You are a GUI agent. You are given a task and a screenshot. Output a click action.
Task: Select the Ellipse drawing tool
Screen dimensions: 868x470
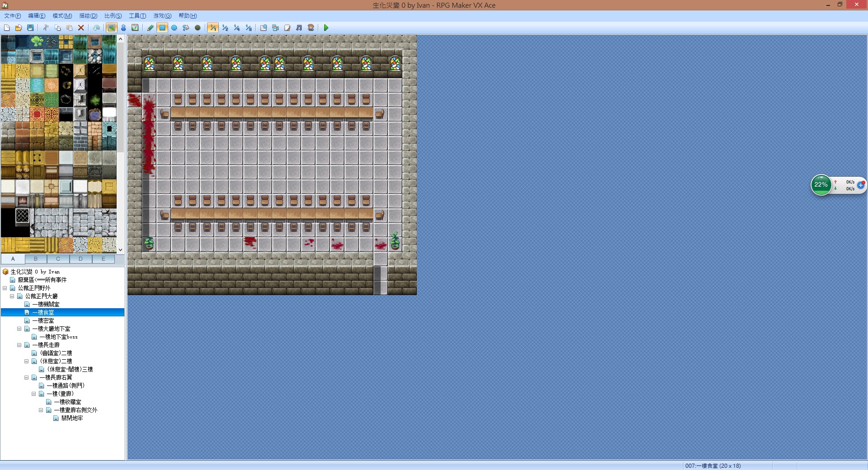174,28
